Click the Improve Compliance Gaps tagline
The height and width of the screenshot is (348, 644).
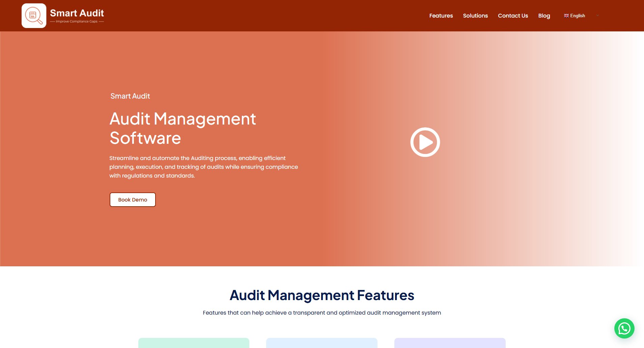pyautogui.click(x=77, y=22)
